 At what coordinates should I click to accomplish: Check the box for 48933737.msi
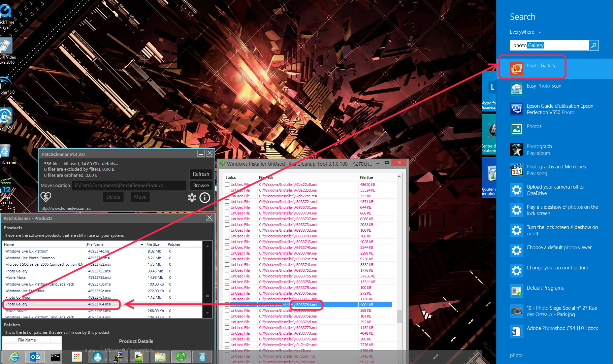click(227, 219)
